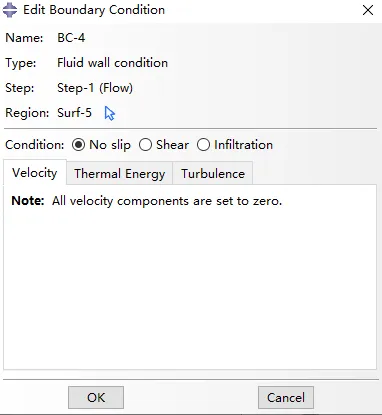Choose the Shear condition option
Viewport: 382px width, 415px height.
pyautogui.click(x=145, y=145)
